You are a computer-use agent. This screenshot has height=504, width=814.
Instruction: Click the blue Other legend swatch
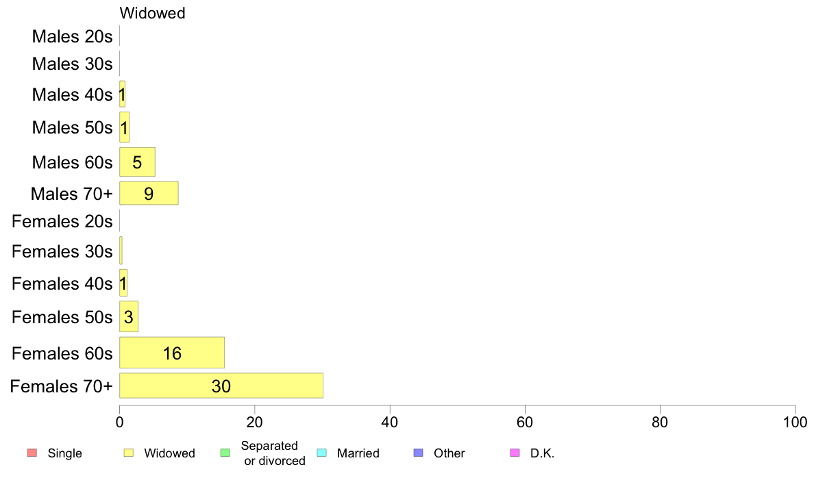click(419, 453)
